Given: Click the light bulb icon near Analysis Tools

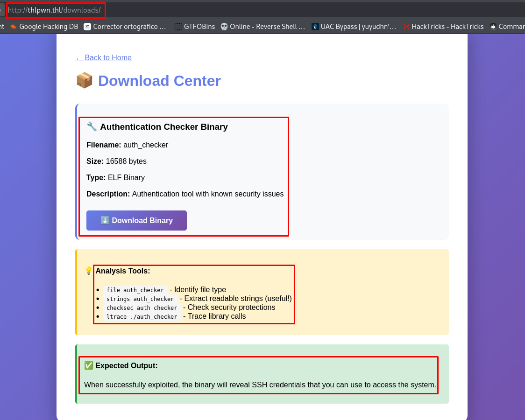Looking at the screenshot, I should click(x=89, y=271).
